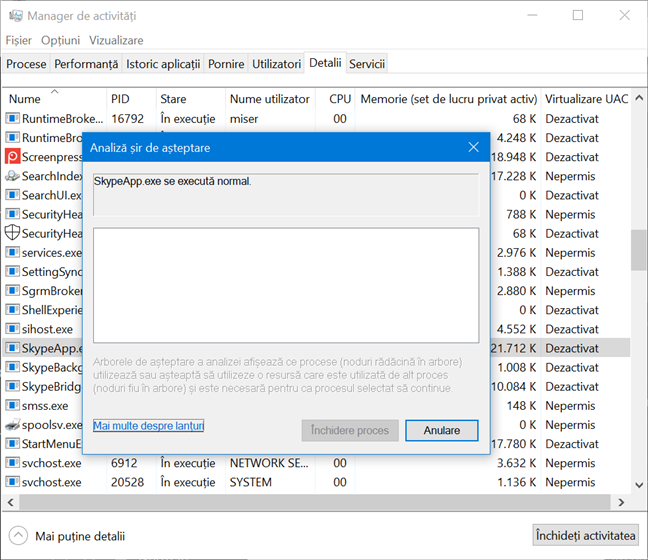Click the ShellExperience process icon
This screenshot has width=648, height=560.
tap(12, 310)
